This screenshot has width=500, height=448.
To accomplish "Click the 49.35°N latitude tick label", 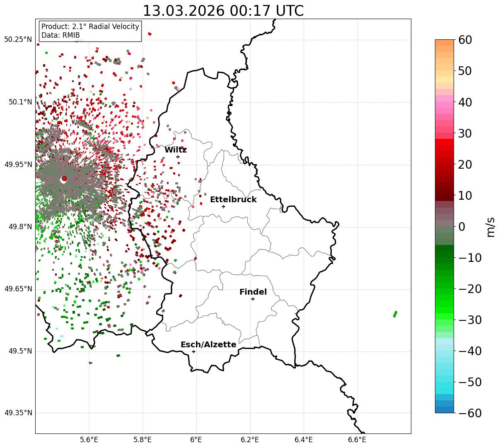I will point(18,413).
